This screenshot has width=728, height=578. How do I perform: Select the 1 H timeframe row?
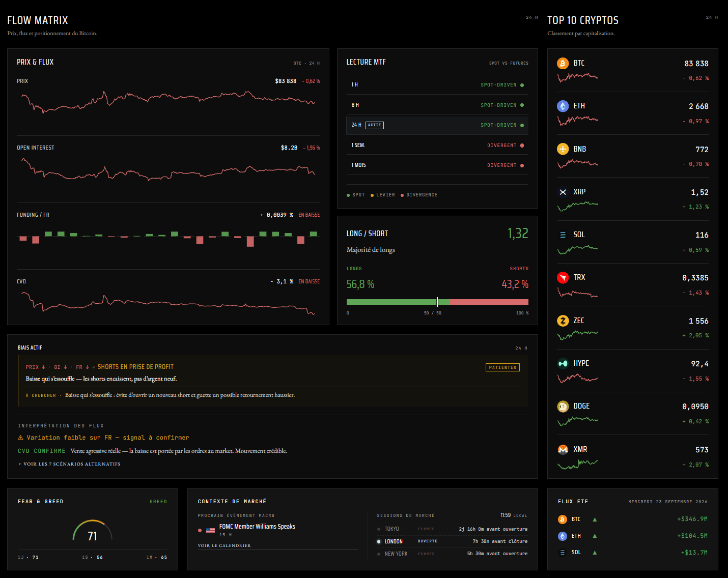coord(437,85)
